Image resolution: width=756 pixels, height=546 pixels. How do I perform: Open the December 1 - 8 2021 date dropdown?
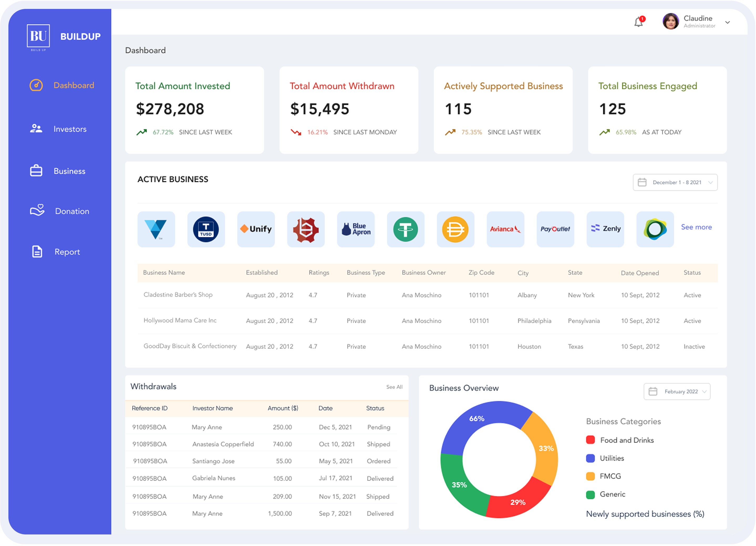[675, 182]
